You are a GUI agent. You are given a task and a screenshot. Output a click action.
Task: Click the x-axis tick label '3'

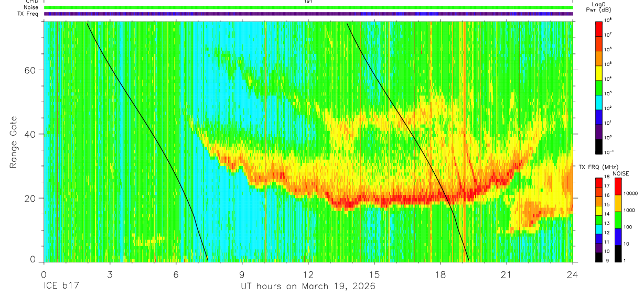coord(110,274)
